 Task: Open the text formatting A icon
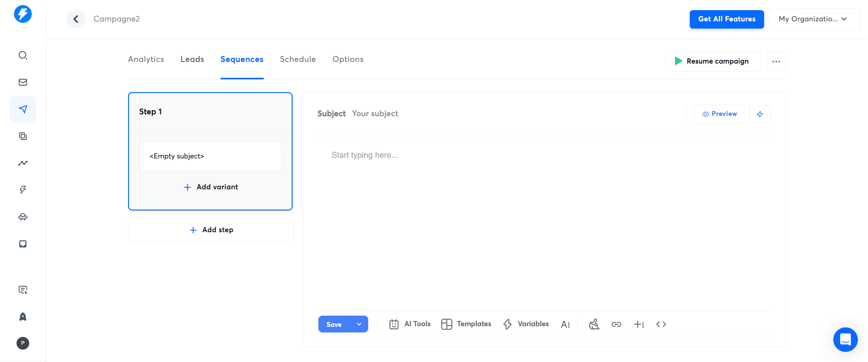565,324
